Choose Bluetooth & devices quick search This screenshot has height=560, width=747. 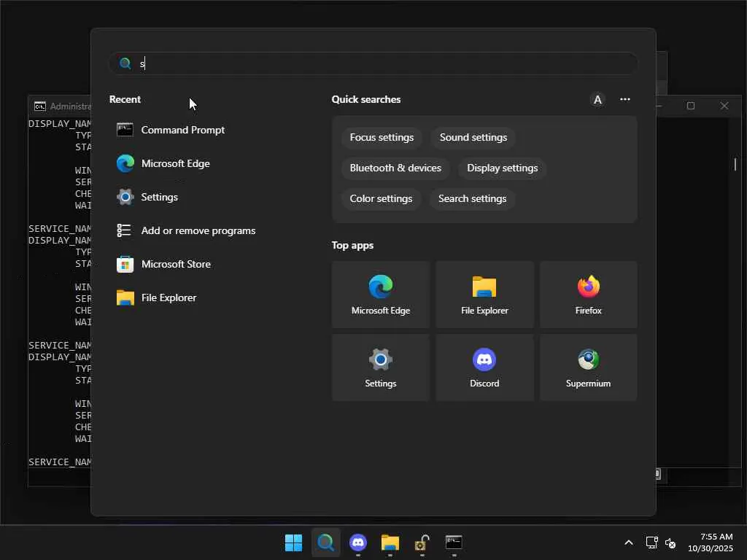pyautogui.click(x=395, y=168)
